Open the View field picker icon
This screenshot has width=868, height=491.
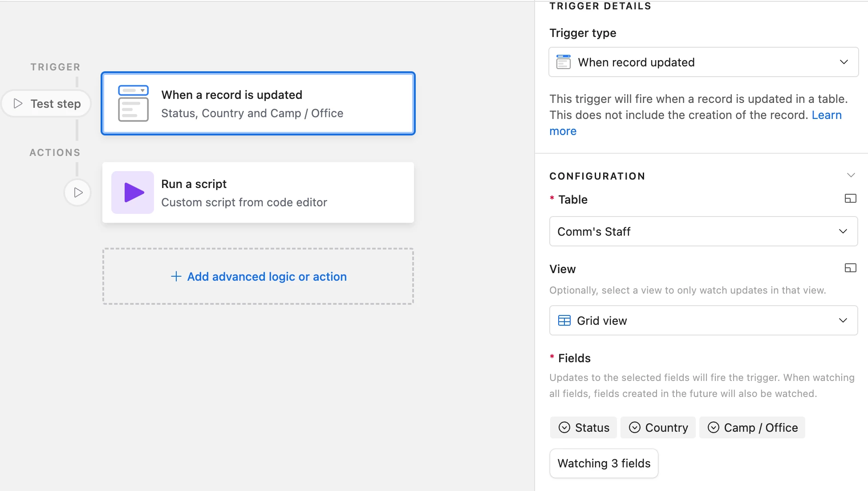click(850, 268)
